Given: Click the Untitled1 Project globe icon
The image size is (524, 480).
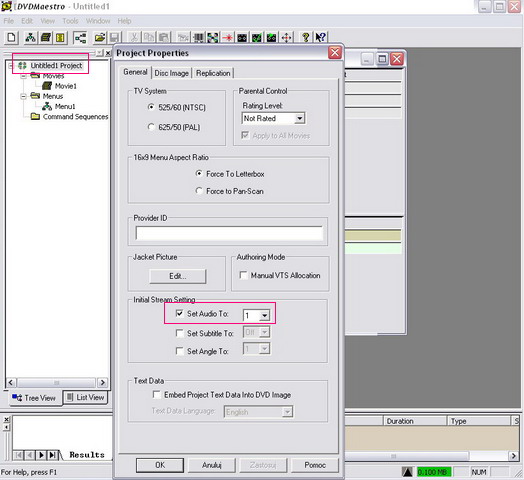Looking at the screenshot, I should click(x=22, y=66).
